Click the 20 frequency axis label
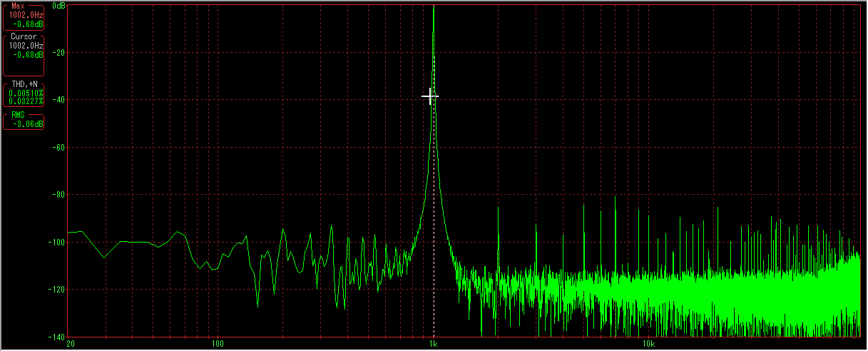 (x=69, y=344)
